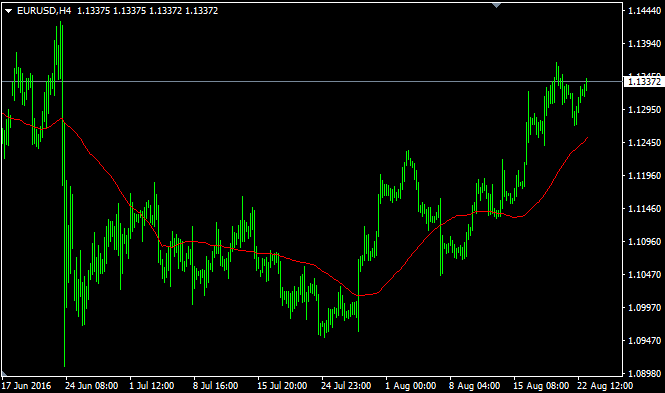Click the 1.13940 price scale label
The height and width of the screenshot is (393, 665).
[x=644, y=44]
